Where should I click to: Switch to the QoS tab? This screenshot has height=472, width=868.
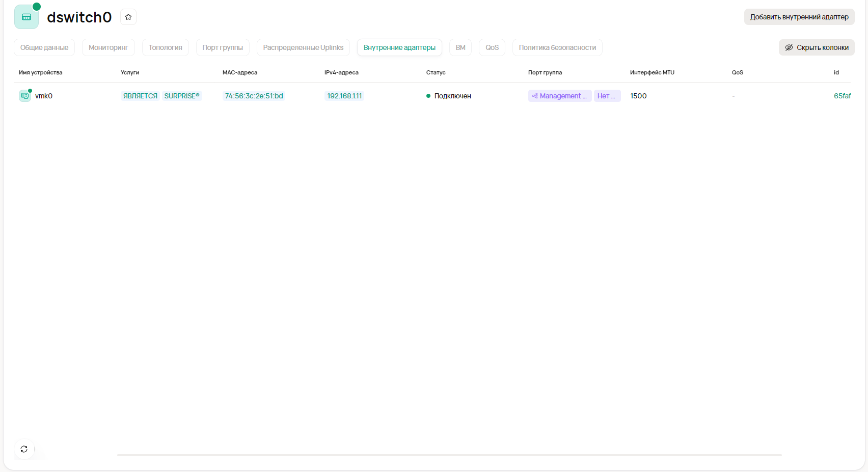[x=492, y=47]
